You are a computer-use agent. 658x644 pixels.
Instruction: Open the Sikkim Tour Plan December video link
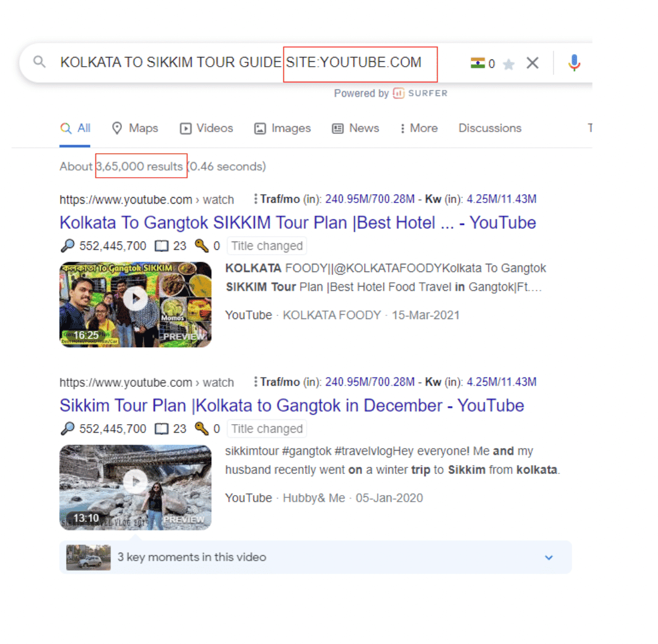pyautogui.click(x=291, y=406)
